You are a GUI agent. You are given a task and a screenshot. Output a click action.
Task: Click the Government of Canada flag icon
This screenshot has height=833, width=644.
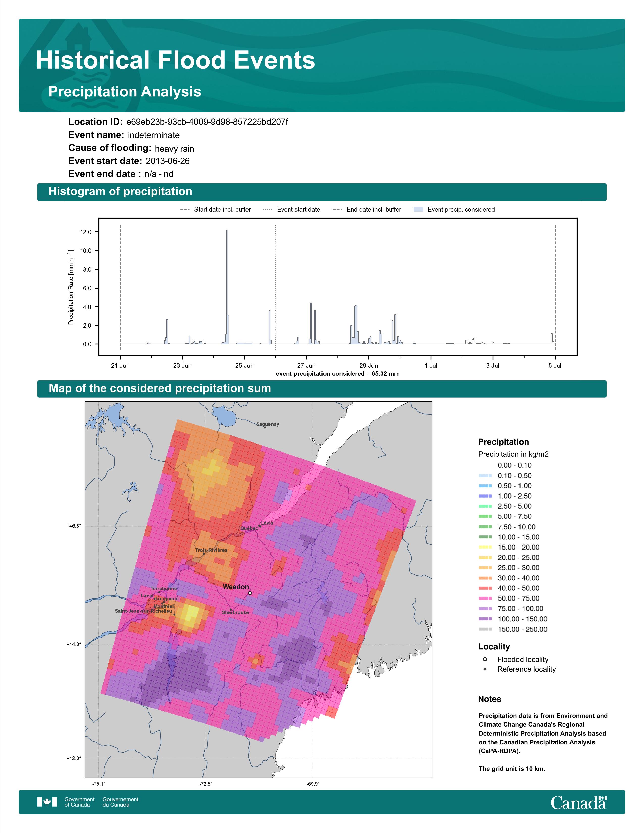47,802
